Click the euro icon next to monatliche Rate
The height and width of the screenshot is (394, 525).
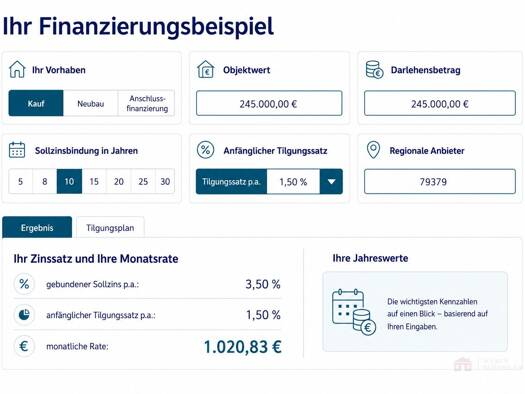tap(24, 346)
